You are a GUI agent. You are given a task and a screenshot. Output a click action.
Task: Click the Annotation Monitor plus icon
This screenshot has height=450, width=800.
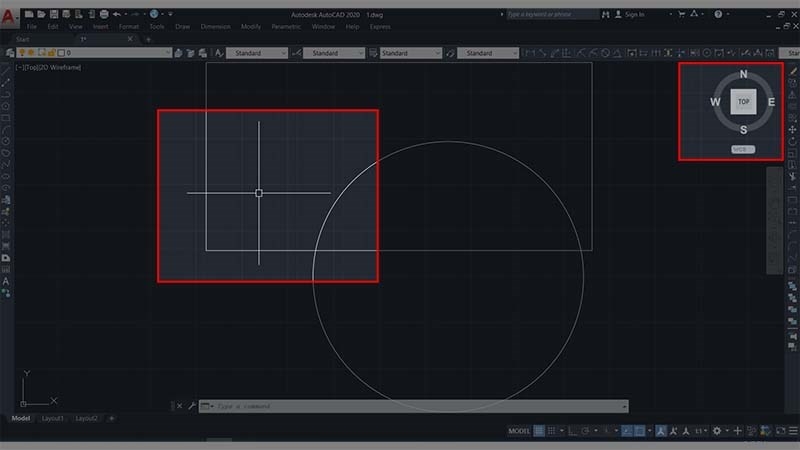pos(737,431)
